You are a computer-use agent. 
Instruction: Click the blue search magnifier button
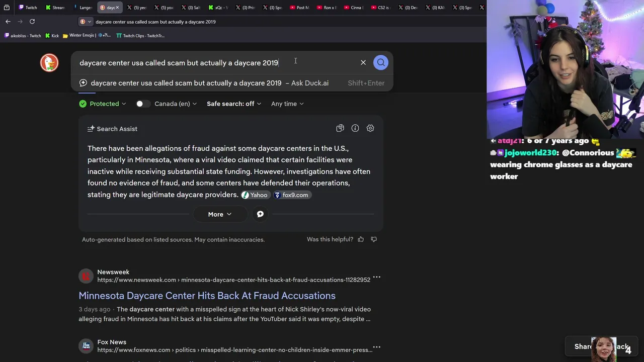[x=381, y=62]
